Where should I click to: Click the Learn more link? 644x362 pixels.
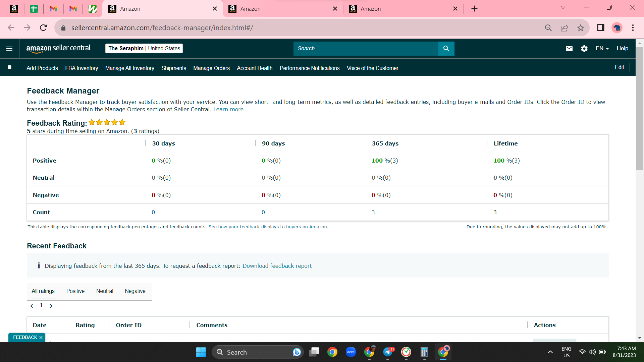click(x=228, y=110)
